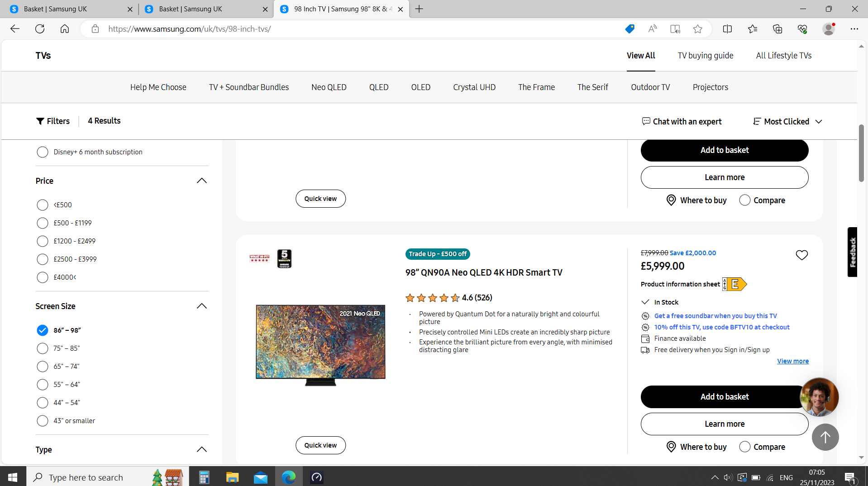Click the View more link under delivery info

click(x=793, y=361)
